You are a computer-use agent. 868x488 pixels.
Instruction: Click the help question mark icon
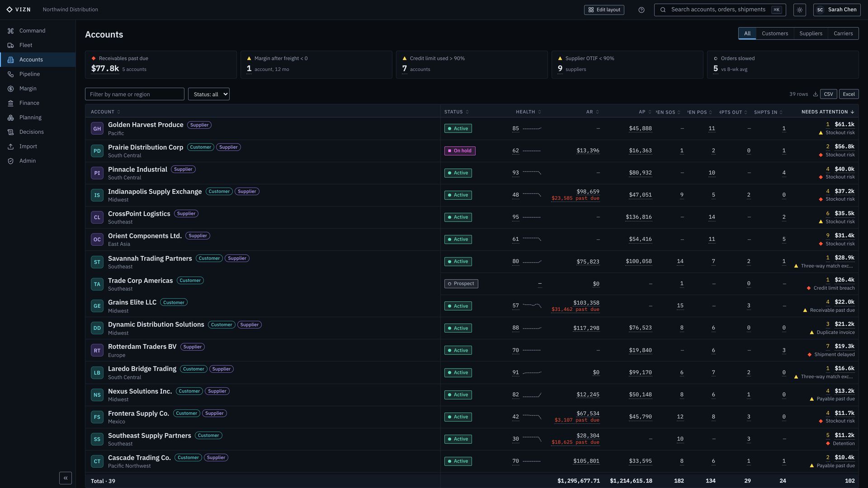pos(641,10)
